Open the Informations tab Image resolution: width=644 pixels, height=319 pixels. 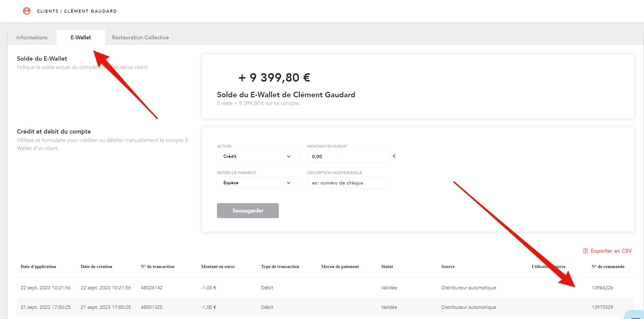[32, 38]
